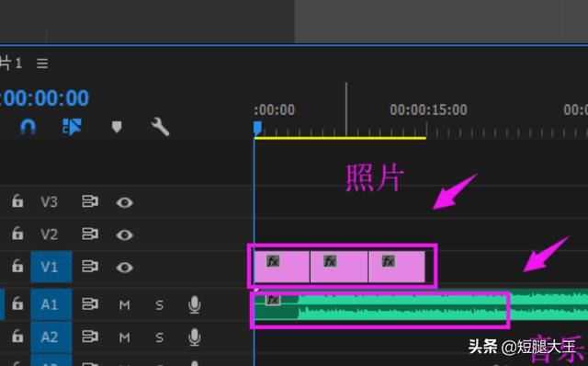Toggle V1 track targeting
The height and width of the screenshot is (366, 588).
51,267
